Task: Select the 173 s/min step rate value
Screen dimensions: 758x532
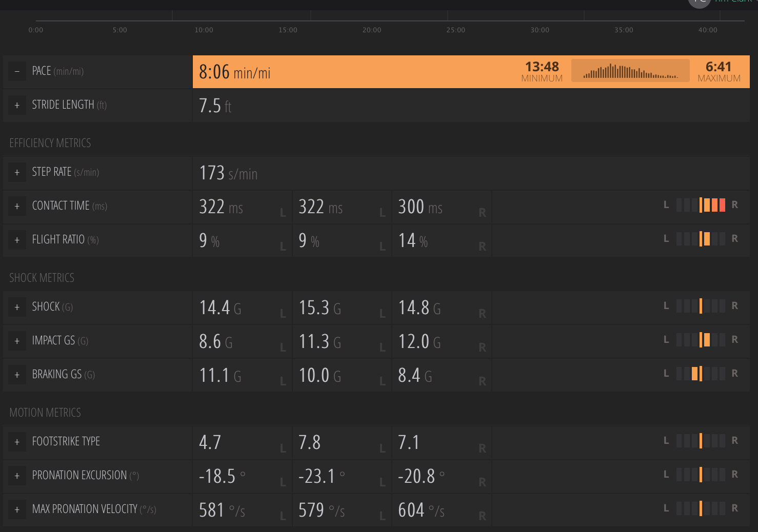Action: pyautogui.click(x=228, y=173)
